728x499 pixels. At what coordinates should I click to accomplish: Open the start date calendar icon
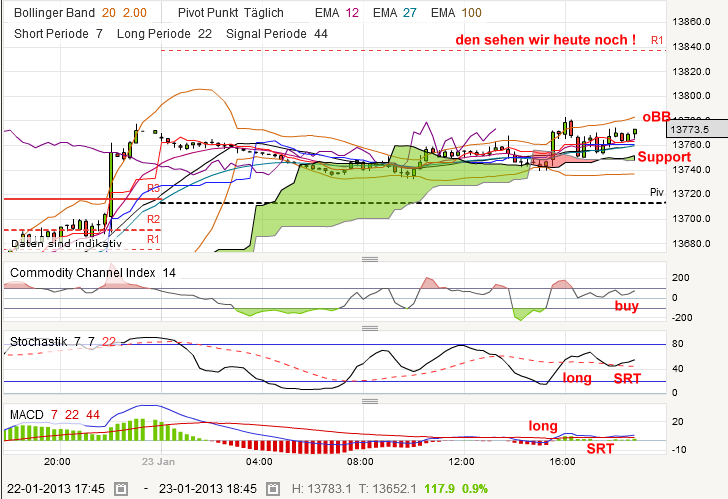(121, 489)
